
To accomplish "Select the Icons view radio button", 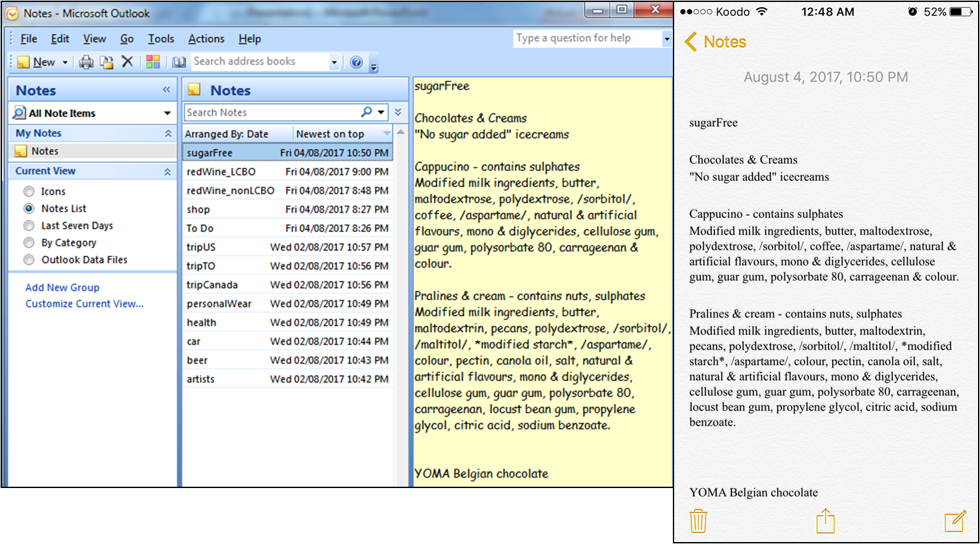I will [x=29, y=192].
